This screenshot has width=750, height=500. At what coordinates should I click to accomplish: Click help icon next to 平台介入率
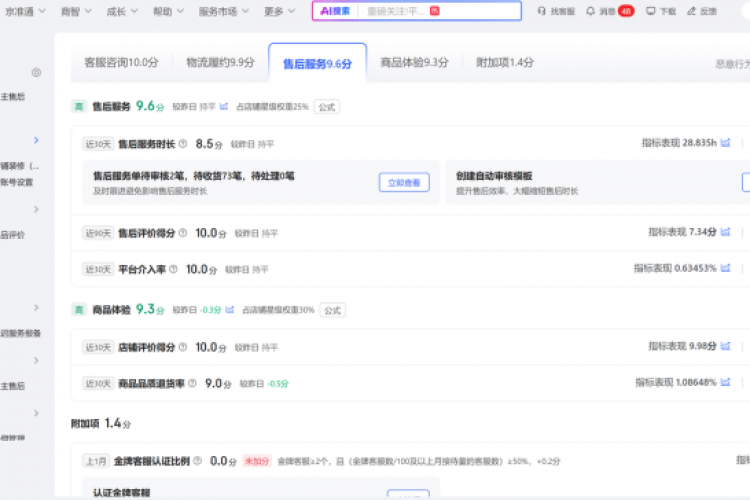pyautogui.click(x=173, y=269)
